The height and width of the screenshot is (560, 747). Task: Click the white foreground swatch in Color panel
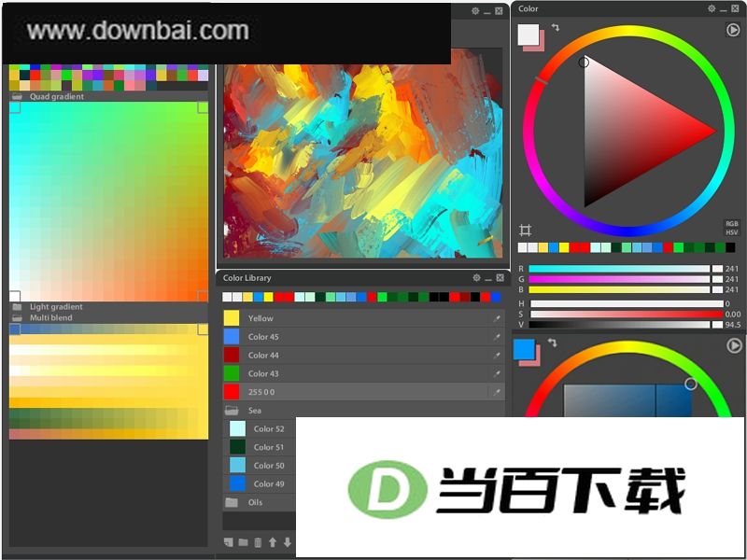(x=528, y=35)
